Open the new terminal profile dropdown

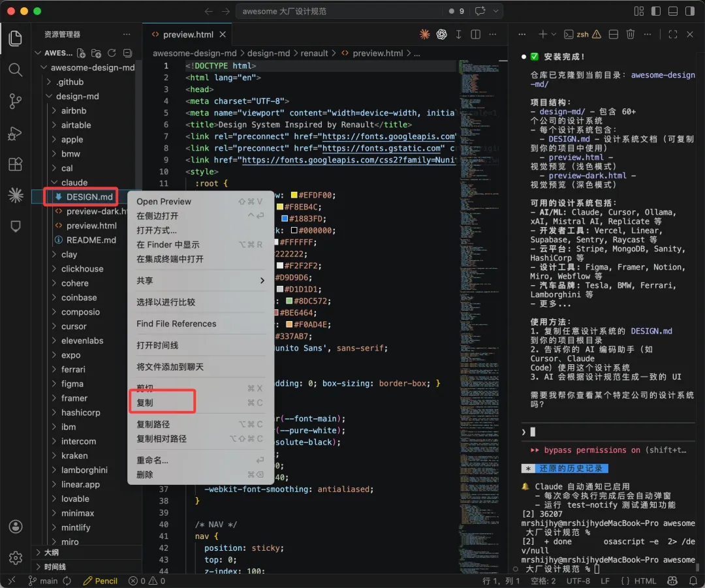click(554, 34)
